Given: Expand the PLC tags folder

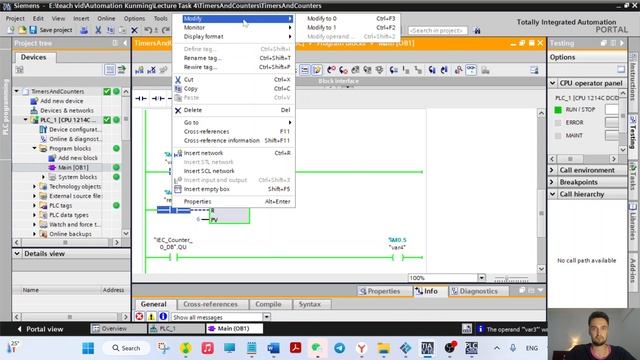Looking at the screenshot, I should tap(35, 205).
